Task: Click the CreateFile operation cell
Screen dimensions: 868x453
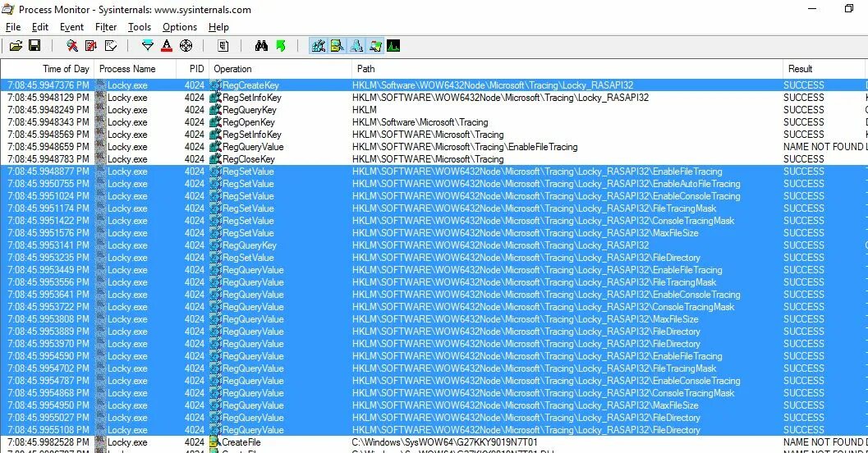Action: [x=241, y=442]
